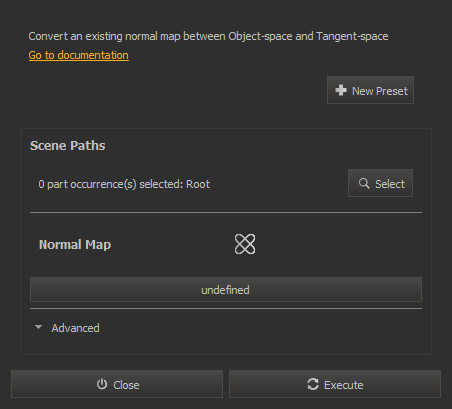The height and width of the screenshot is (409, 452).
Task: Click the normal map conversion description text
Action: coord(208,36)
